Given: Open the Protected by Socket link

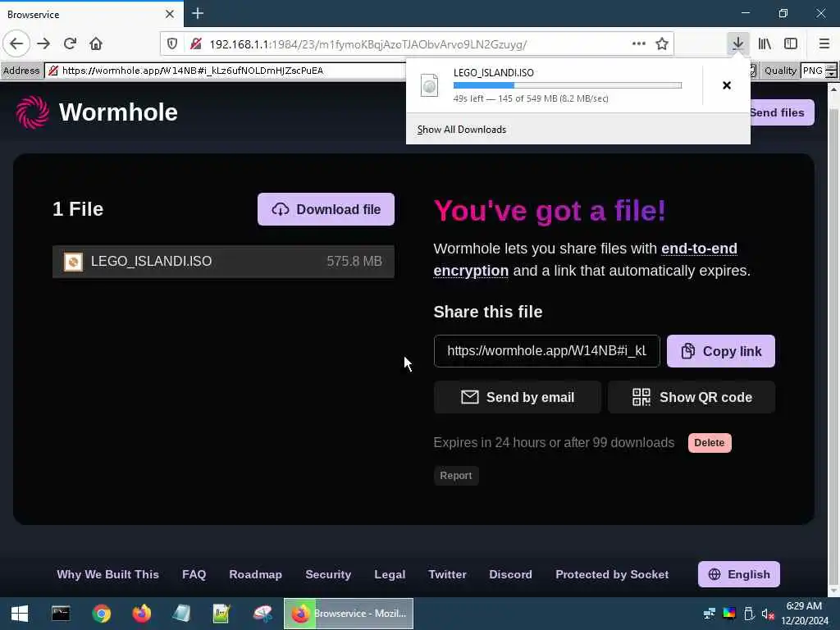Looking at the screenshot, I should tap(612, 574).
